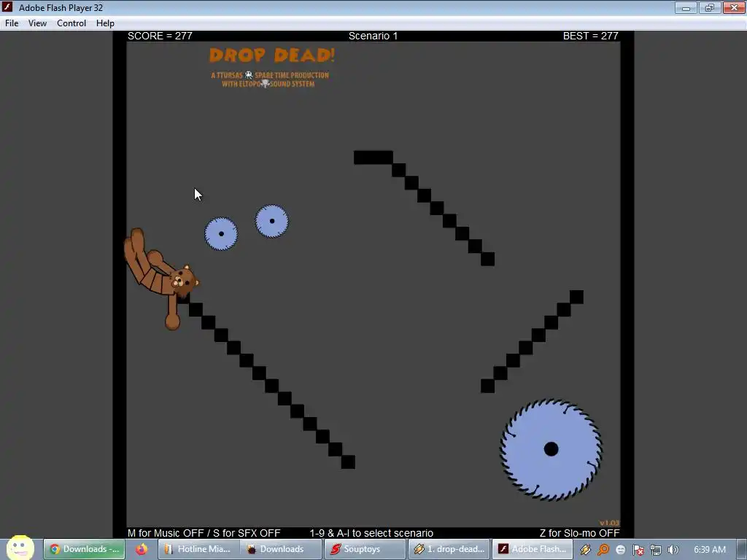Click the M for Music OFF hint

[x=204, y=533]
